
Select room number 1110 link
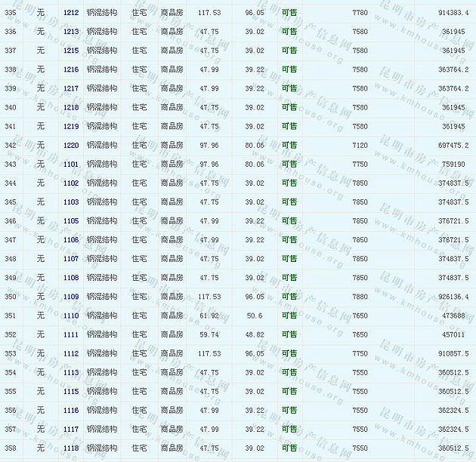pyautogui.click(x=71, y=316)
